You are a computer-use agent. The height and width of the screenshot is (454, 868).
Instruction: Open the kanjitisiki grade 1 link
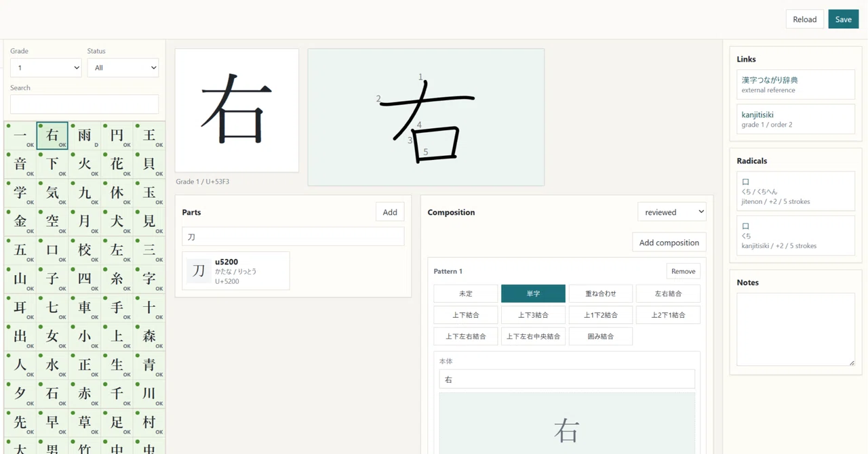point(795,119)
